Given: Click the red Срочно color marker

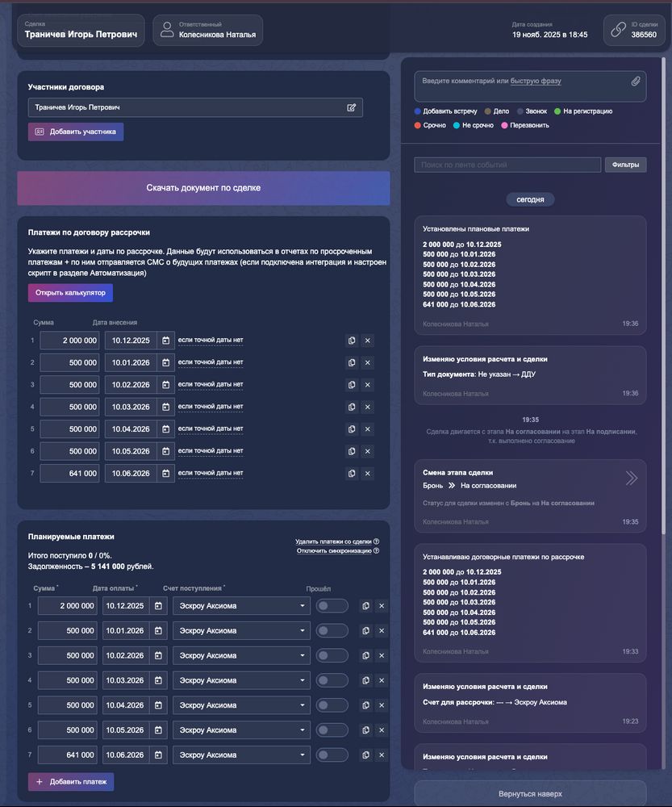Looking at the screenshot, I should (417, 125).
